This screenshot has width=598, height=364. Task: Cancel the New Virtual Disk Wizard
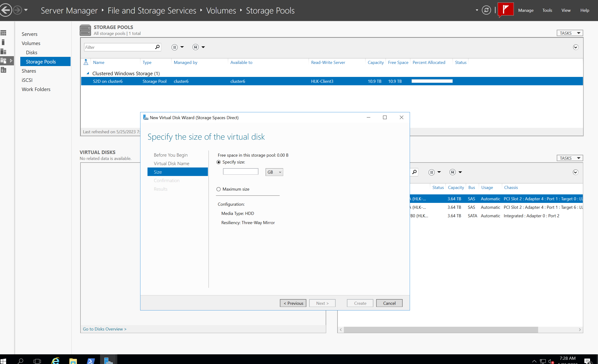click(389, 303)
